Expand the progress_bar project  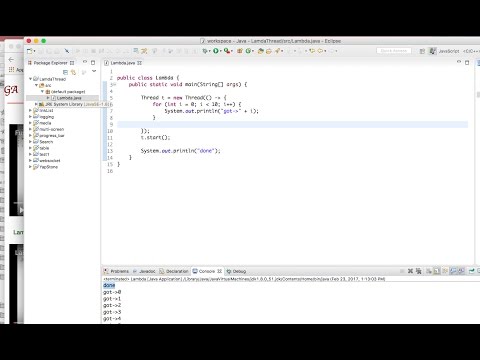click(x=30, y=136)
